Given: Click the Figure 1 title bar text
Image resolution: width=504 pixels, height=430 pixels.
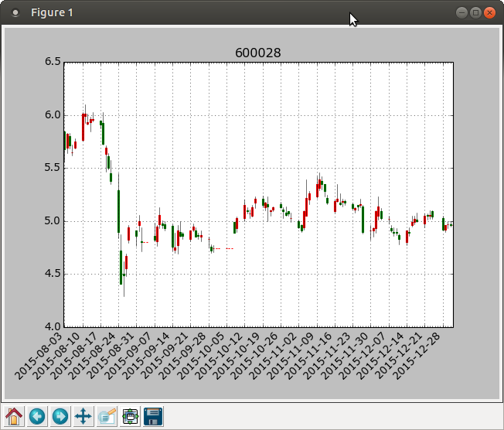Looking at the screenshot, I should point(52,12).
